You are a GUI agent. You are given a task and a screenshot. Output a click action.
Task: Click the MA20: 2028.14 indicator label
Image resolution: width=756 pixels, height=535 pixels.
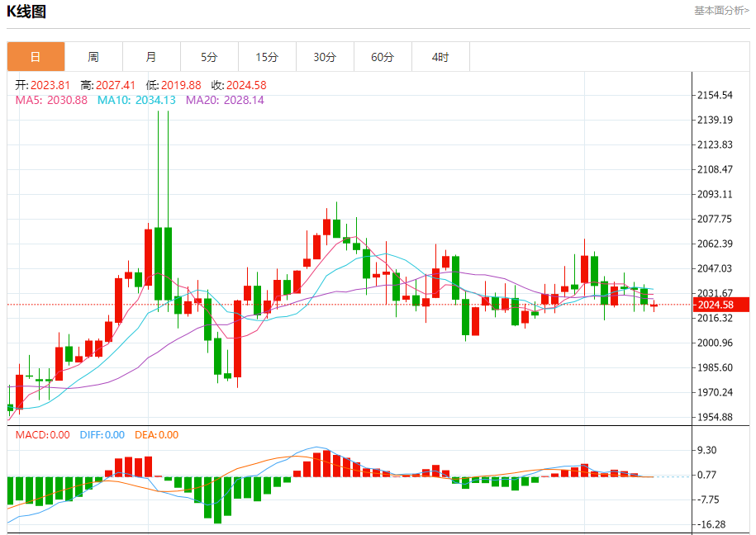226,100
